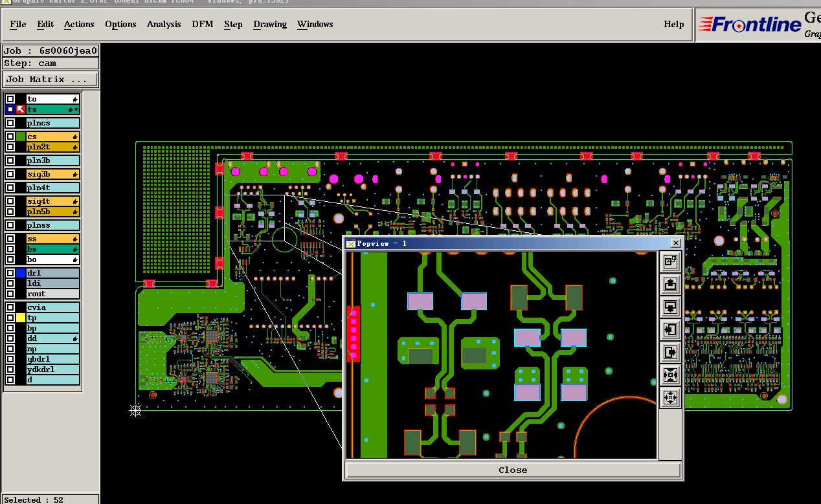Click the Job Matrix button
This screenshot has width=821, height=504.
51,79
